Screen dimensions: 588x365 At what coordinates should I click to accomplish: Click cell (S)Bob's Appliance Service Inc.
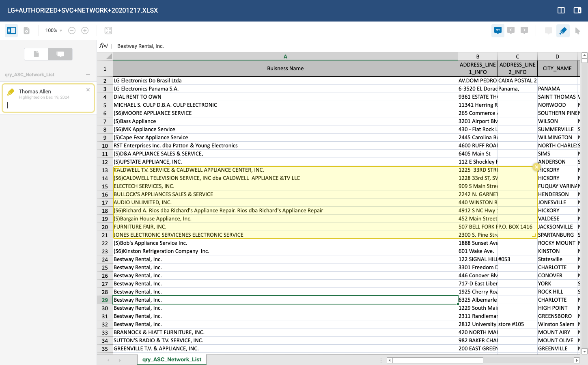coord(285,243)
